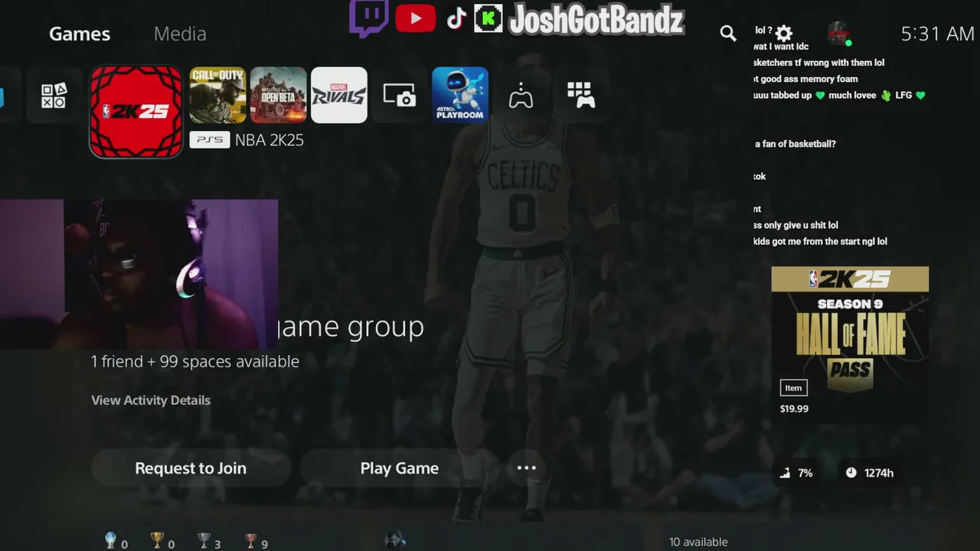980x551 pixels.
Task: Open the Media Gallery camera icon
Action: (400, 95)
